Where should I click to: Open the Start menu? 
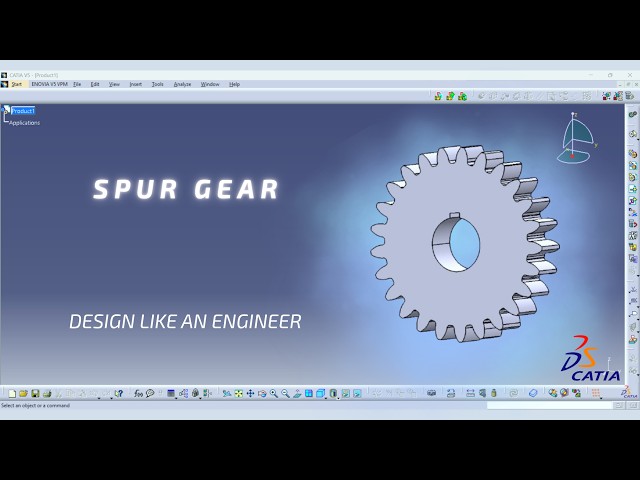click(x=17, y=84)
